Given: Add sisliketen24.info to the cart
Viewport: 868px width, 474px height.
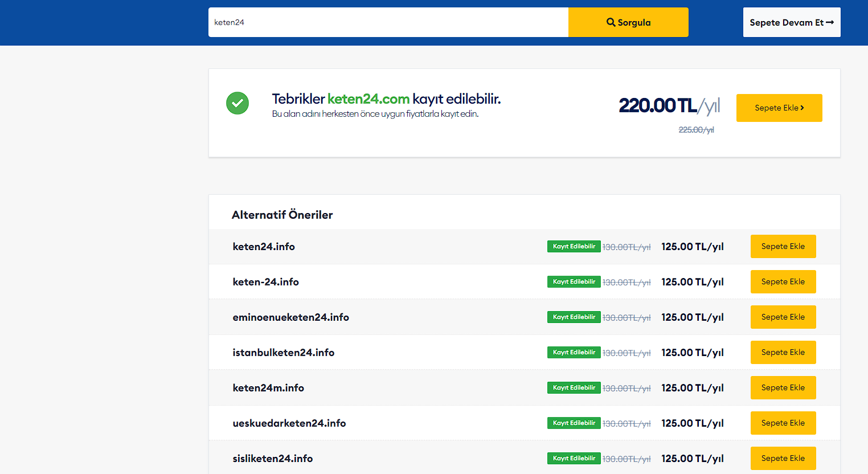Looking at the screenshot, I should pos(783,458).
